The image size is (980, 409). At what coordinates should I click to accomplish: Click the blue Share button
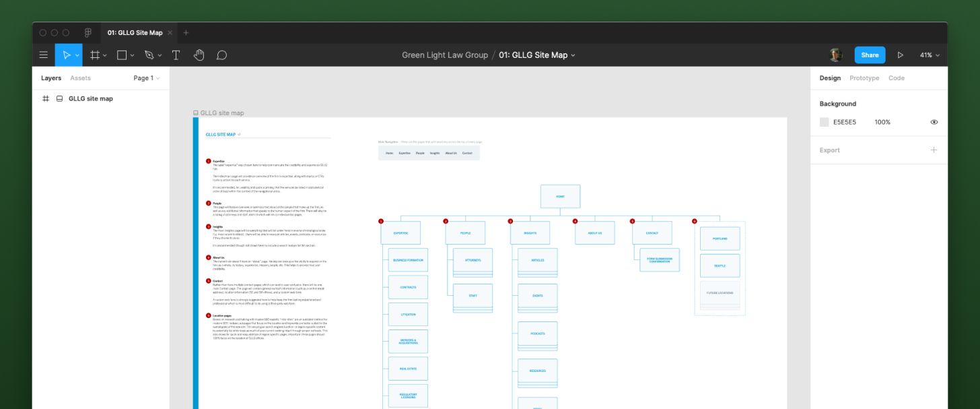(870, 55)
